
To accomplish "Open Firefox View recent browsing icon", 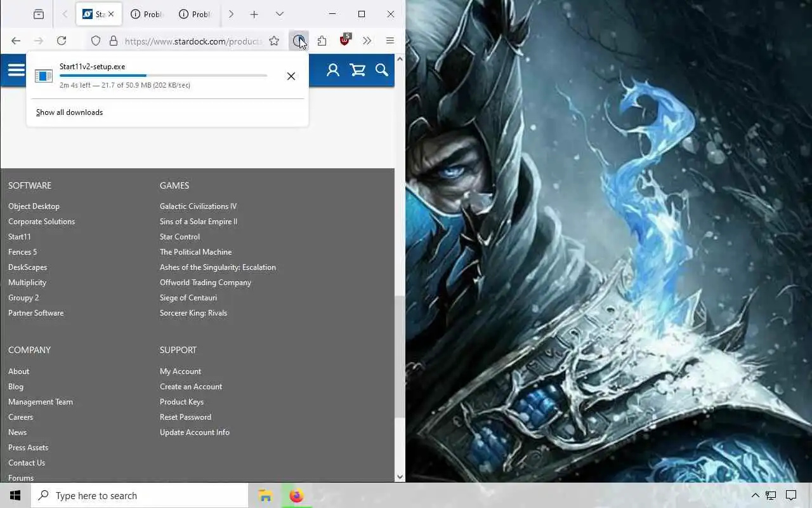I will [x=39, y=14].
